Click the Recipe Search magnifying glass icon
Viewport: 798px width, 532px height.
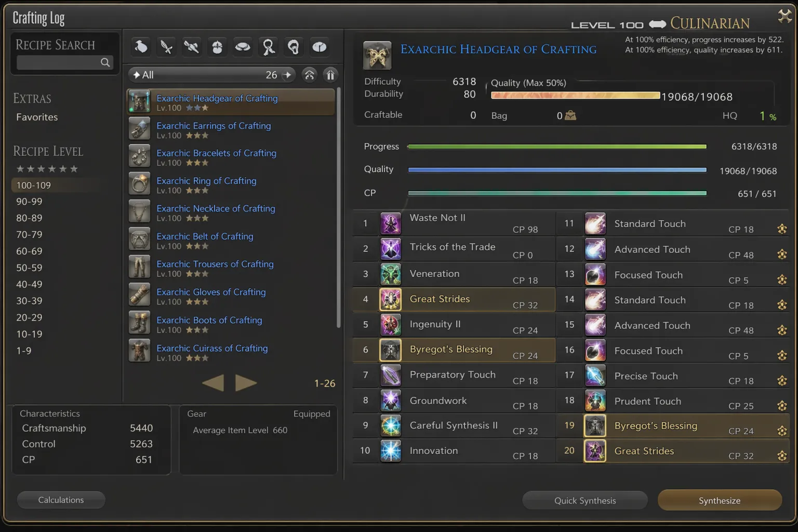[105, 62]
